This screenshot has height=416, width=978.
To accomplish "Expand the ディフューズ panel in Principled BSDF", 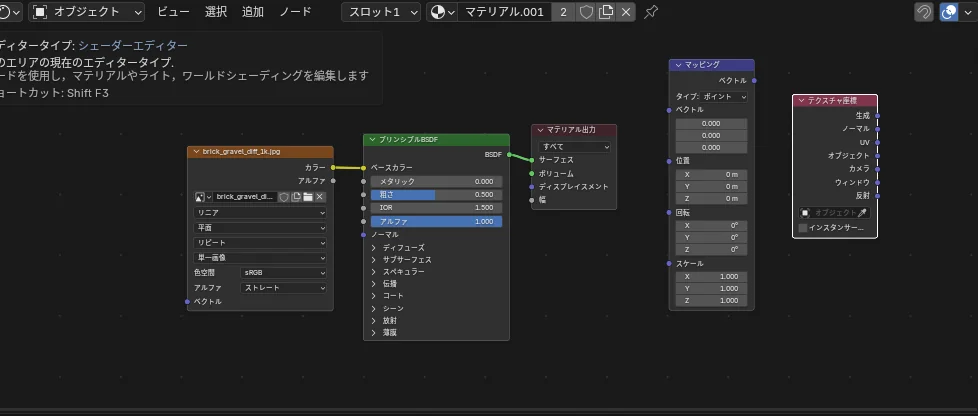I will click(x=374, y=247).
